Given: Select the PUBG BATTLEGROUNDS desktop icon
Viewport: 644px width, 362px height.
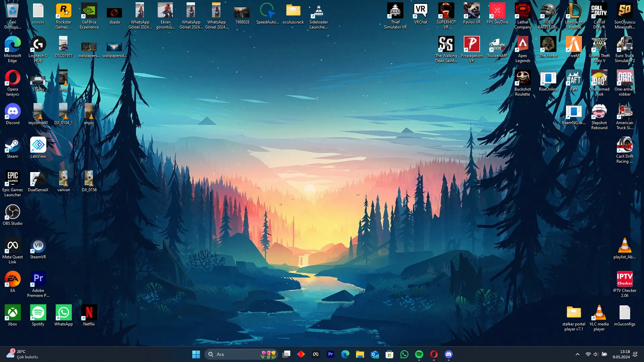Looking at the screenshot, I should [548, 16].
